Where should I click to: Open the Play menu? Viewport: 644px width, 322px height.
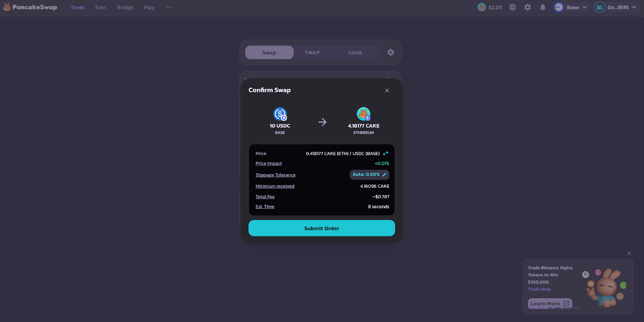149,7
